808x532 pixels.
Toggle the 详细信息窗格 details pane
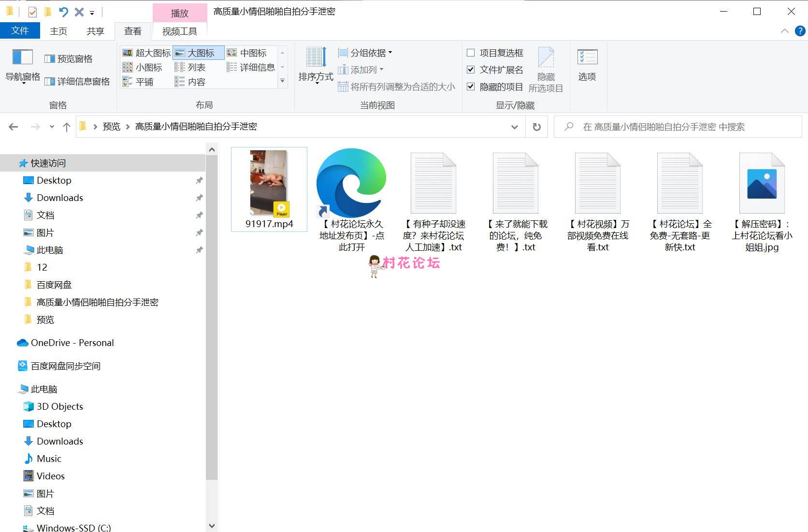point(77,81)
